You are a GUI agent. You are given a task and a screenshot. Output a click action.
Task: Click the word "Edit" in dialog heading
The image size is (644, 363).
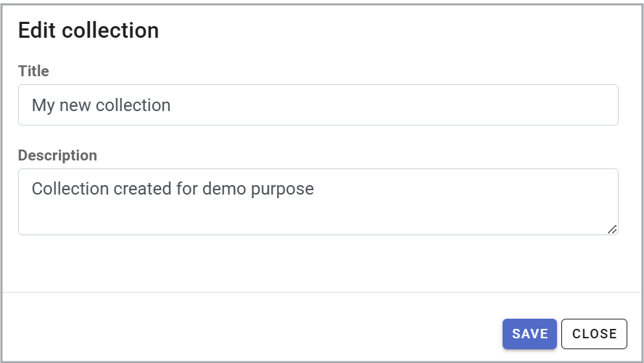37,30
